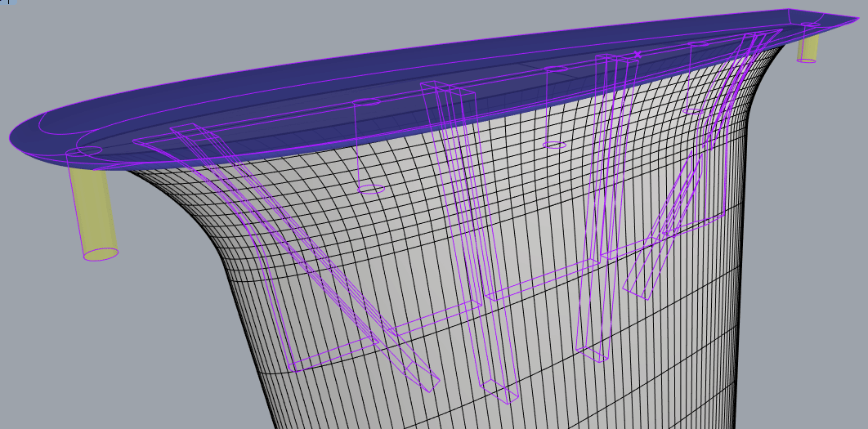
Task: Select bottom end of the center vertical purple strut
Action: tap(500, 391)
